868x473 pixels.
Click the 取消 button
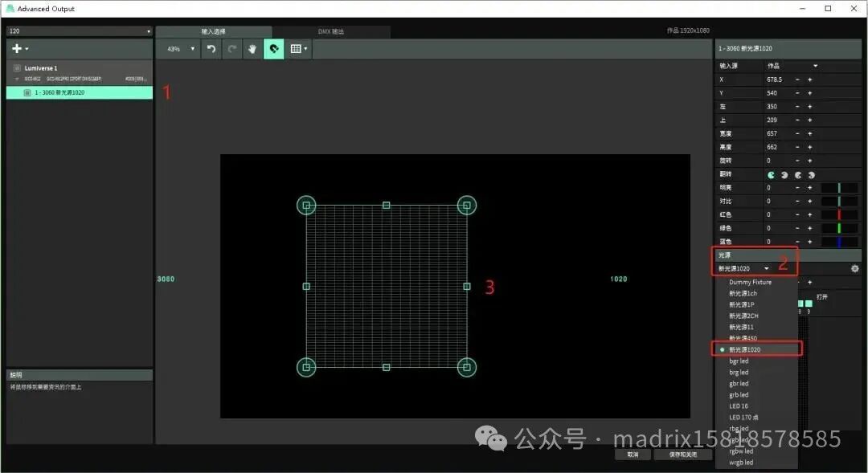(633, 454)
